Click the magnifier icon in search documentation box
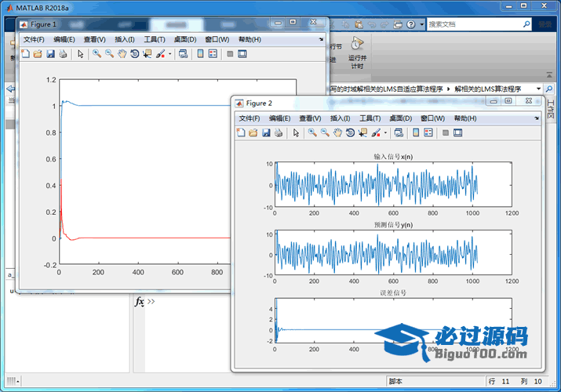 pyautogui.click(x=526, y=24)
